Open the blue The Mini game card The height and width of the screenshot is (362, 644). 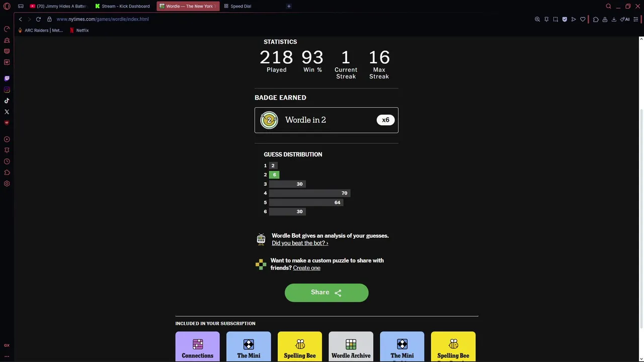click(x=249, y=346)
